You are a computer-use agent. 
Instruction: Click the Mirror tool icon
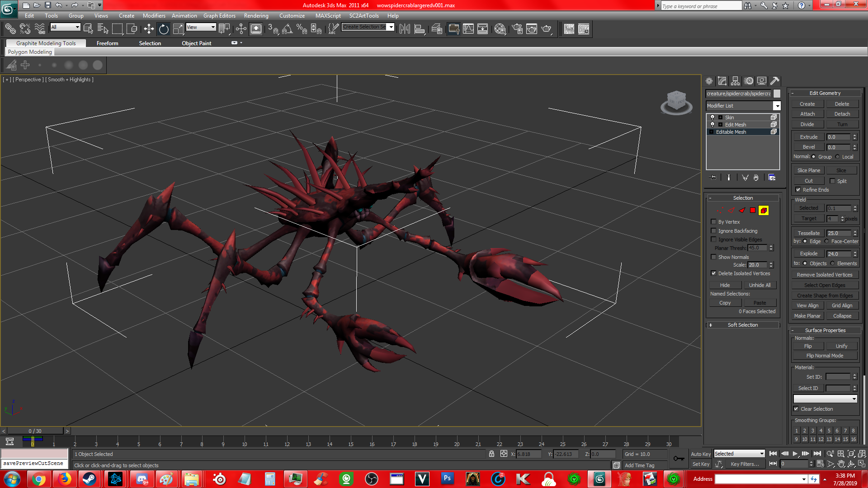tap(405, 29)
